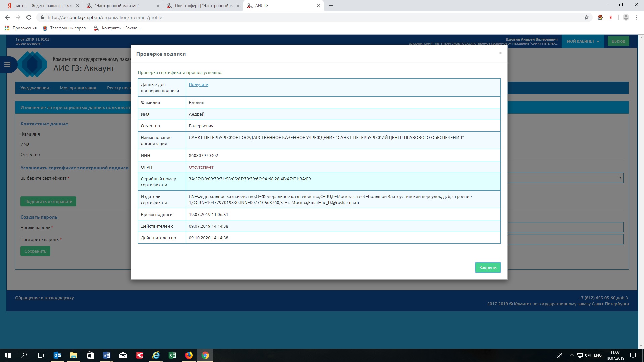644x362 pixels.
Task: Click the 'Обращение в техподдержку' link
Action: pyautogui.click(x=44, y=298)
